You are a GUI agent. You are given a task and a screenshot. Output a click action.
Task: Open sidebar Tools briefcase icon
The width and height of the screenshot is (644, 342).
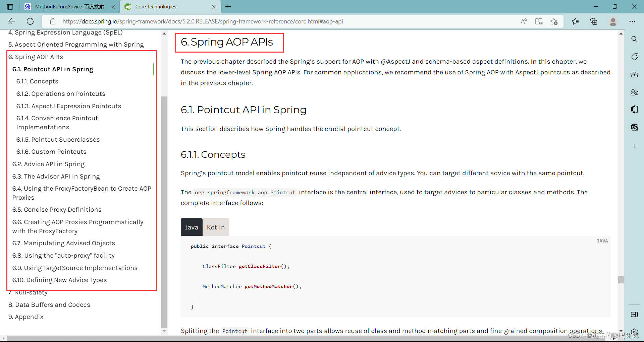pyautogui.click(x=634, y=74)
